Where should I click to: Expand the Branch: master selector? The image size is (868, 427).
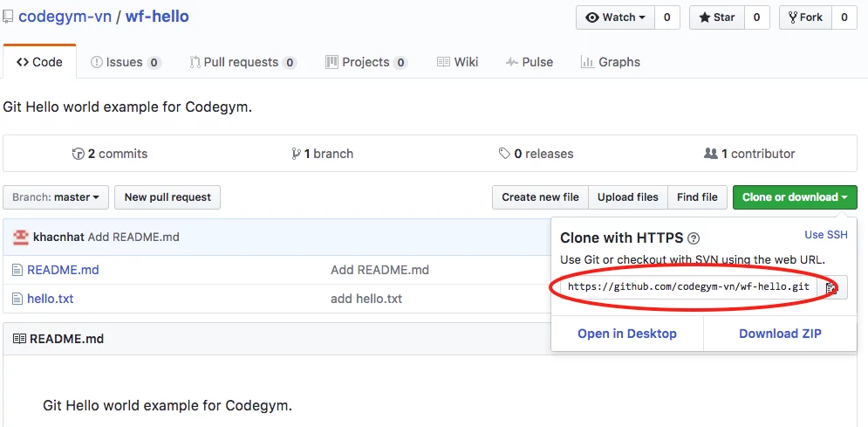click(56, 197)
